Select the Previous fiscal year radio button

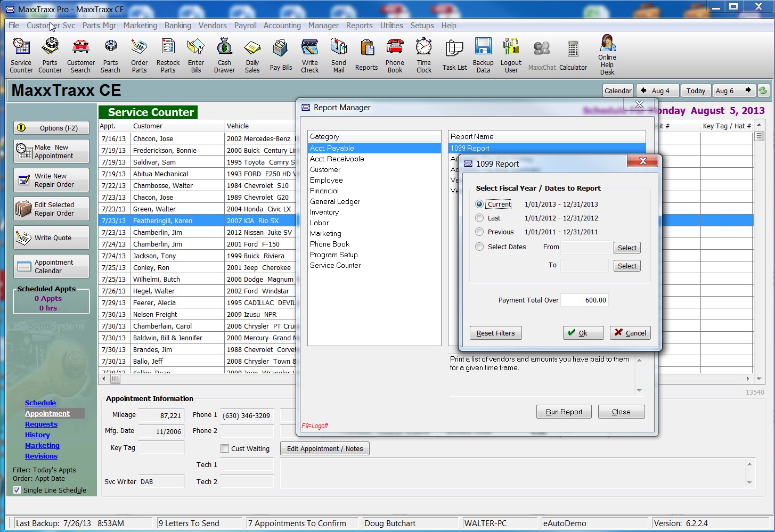point(479,232)
